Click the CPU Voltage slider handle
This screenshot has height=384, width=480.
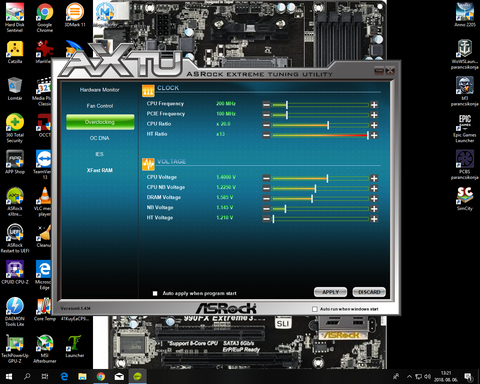327,178
